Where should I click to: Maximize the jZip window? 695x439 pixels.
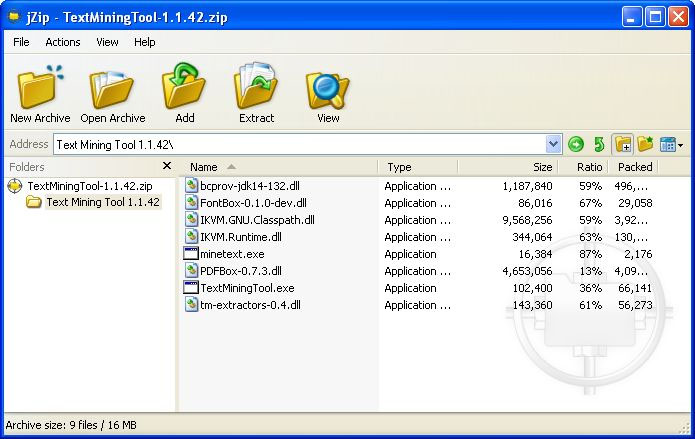[655, 17]
